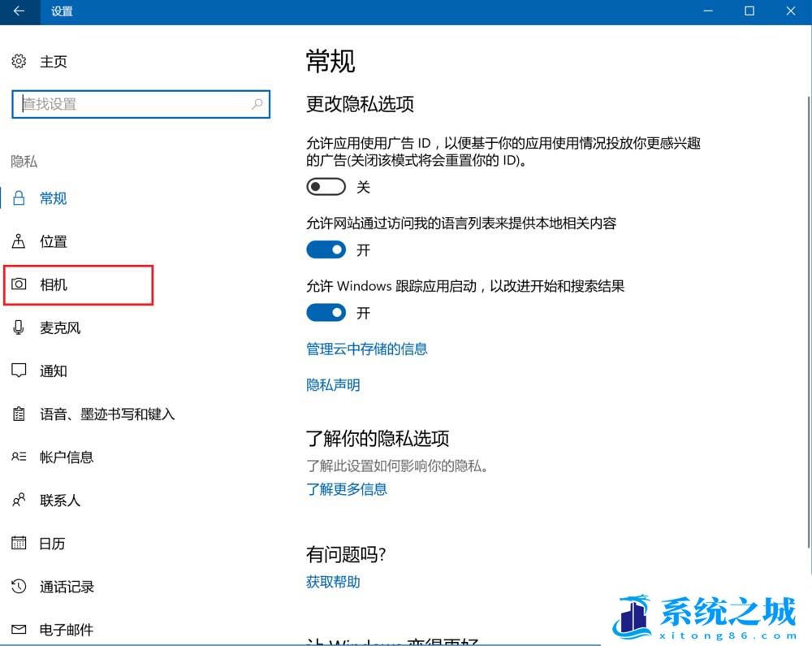Click the calendar icon beside 日历
Image resolution: width=812 pixels, height=646 pixels.
click(19, 542)
